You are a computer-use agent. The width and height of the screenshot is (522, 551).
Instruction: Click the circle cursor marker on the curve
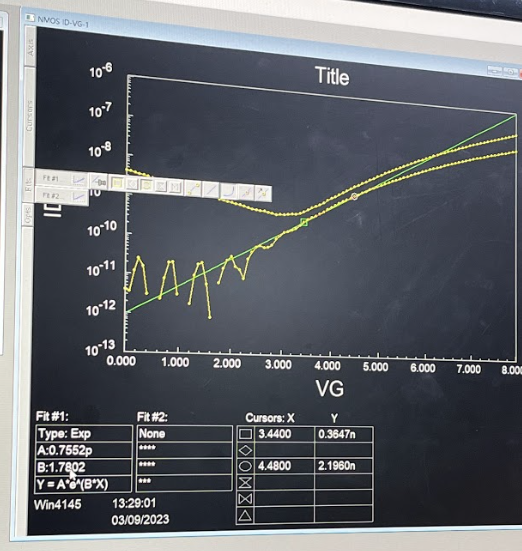tap(354, 196)
